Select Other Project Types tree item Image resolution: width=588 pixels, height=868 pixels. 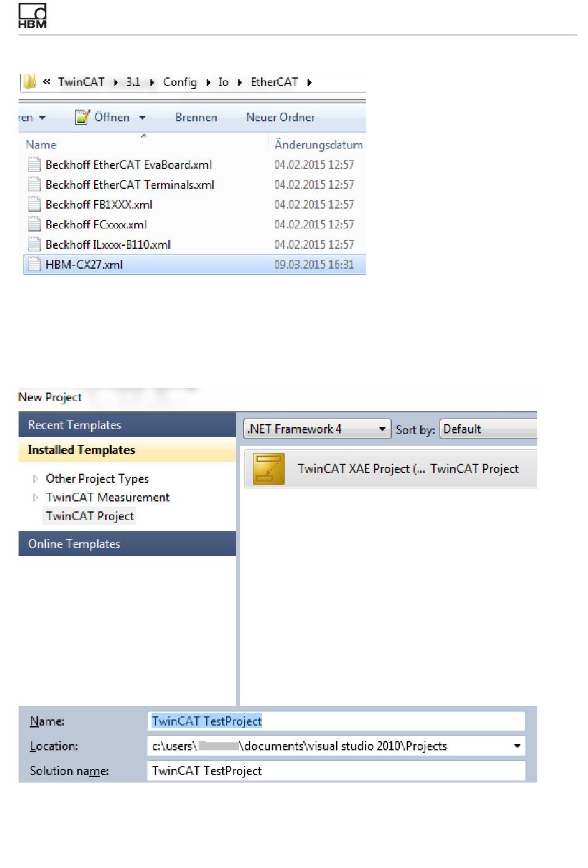(x=97, y=479)
